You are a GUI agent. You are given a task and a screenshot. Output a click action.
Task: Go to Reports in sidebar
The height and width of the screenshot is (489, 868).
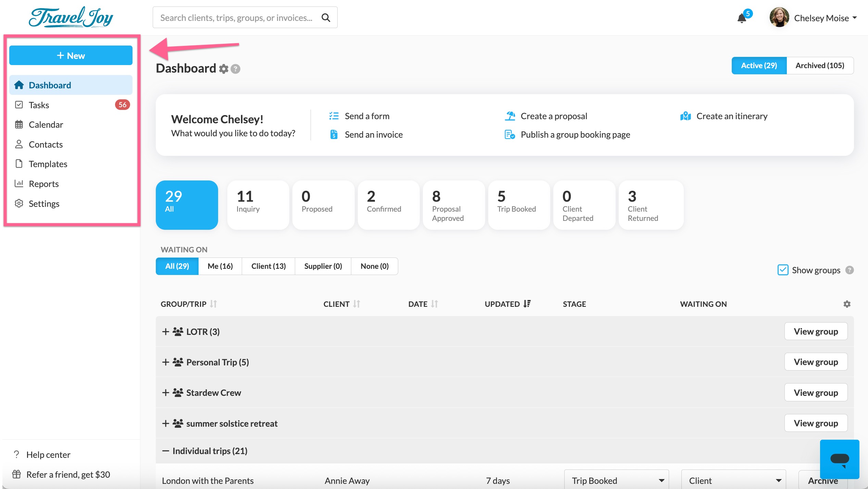[x=44, y=184]
